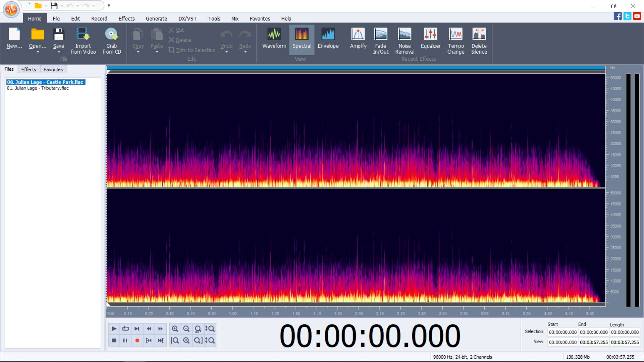
Task: Open the Effects ribbon tab
Action: [x=126, y=19]
